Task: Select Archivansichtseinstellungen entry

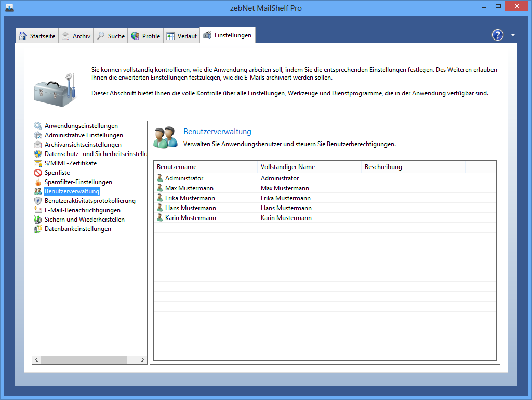Action: tap(83, 145)
